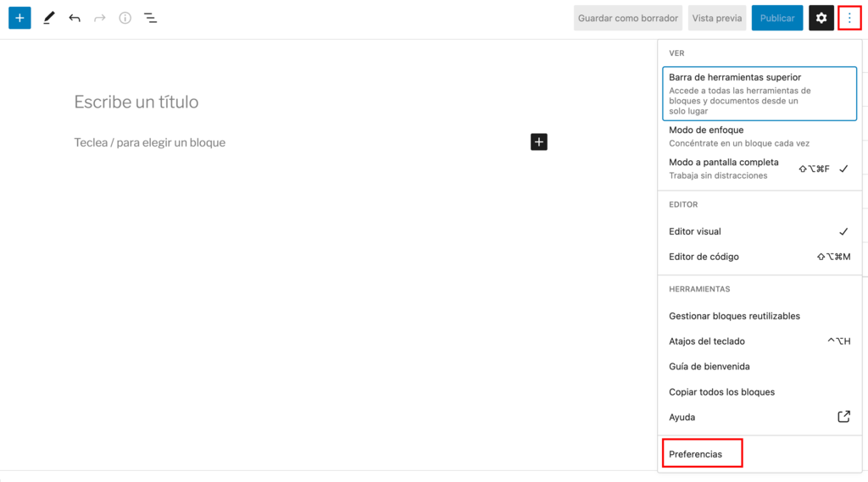Viewport: 868px width, 482px height.
Task: Disable Modo a pantalla completa
Action: click(759, 169)
